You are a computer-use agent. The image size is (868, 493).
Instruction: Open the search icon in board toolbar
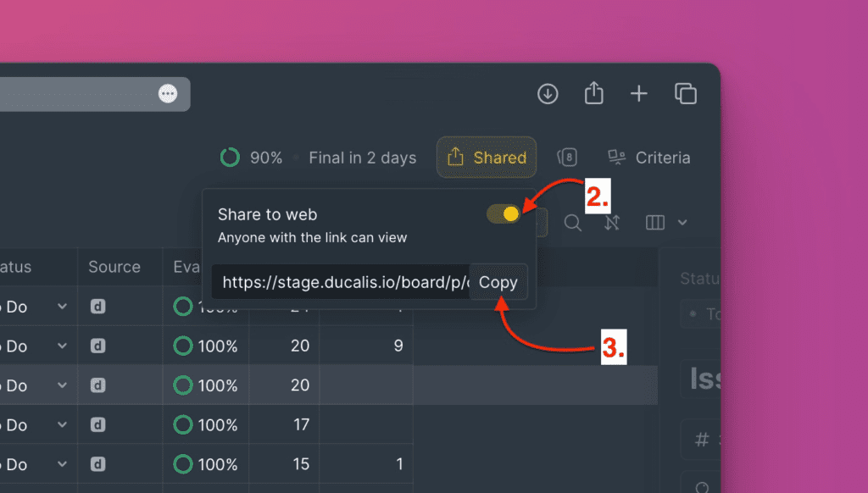[573, 223]
